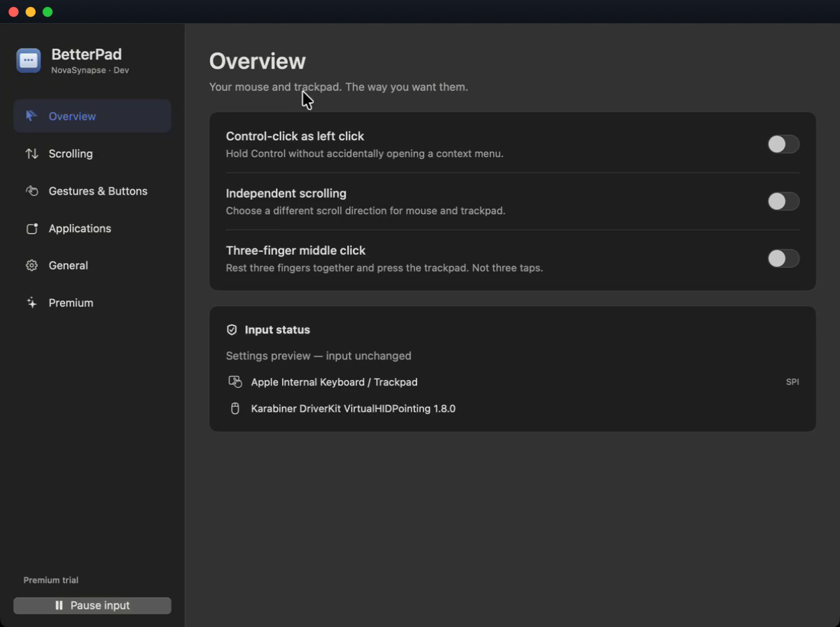Select Apple Internal Keyboard / Trackpad device row
840x627 pixels.
pos(513,382)
